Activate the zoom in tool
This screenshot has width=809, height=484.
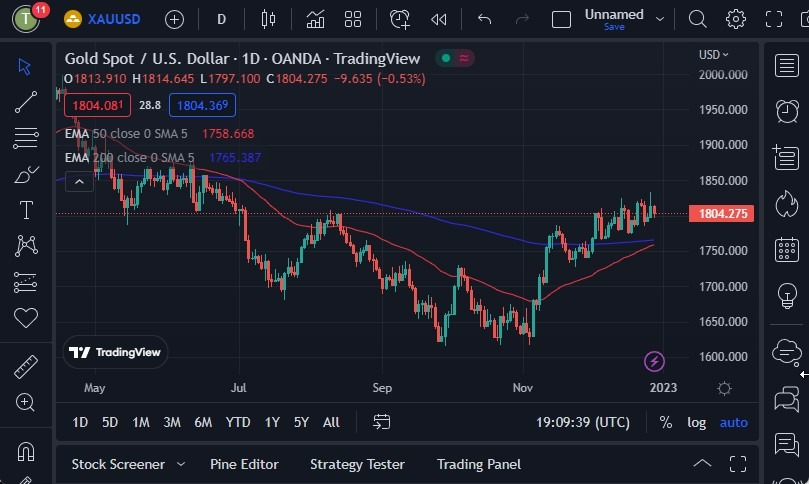[x=25, y=402]
